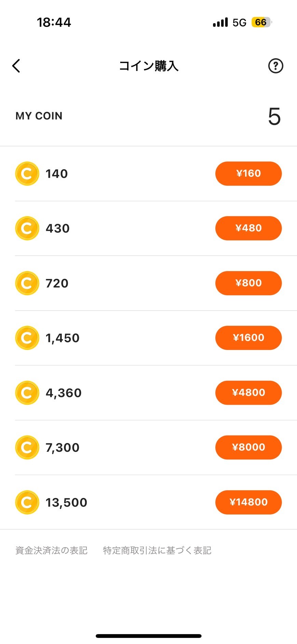Go back using the left chevron
Screen dimensions: 297x644
point(16,66)
